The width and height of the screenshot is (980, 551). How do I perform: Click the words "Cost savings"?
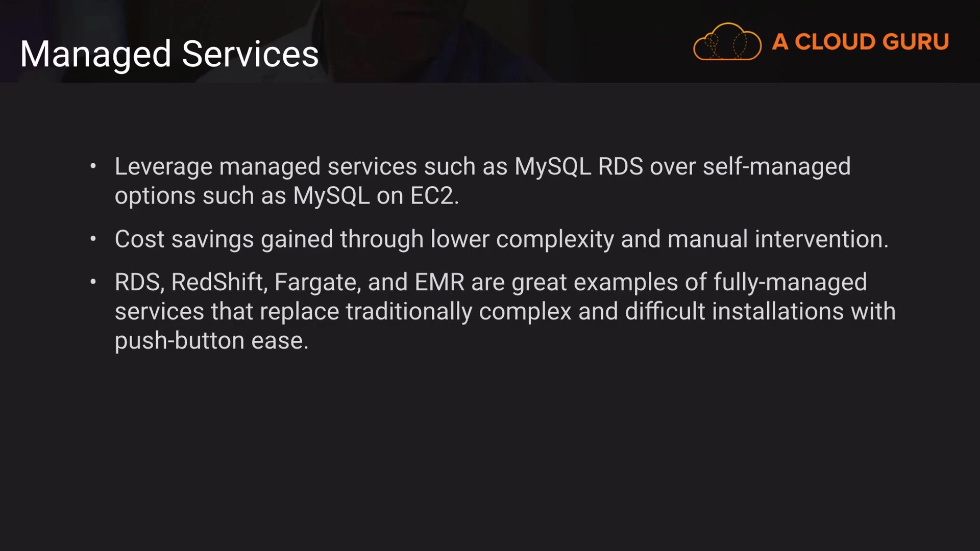pyautogui.click(x=184, y=239)
